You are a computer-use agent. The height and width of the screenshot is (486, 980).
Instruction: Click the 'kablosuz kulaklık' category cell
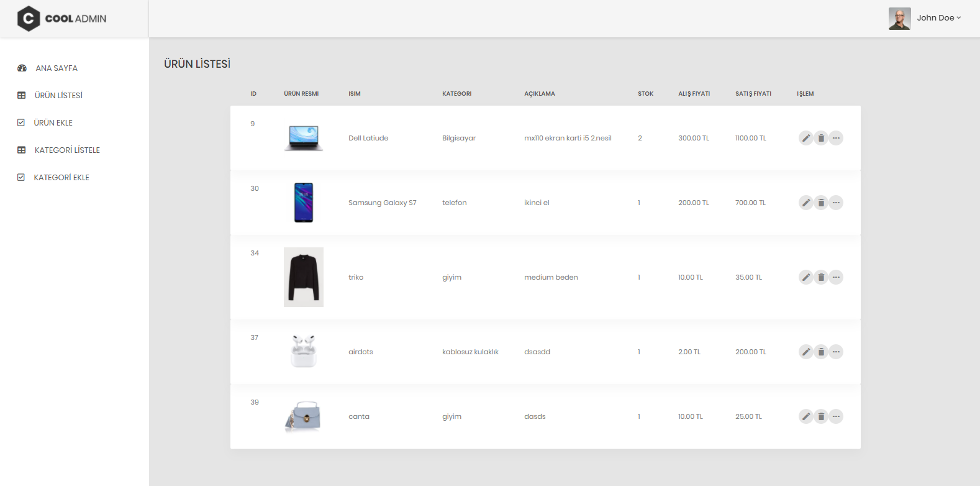click(471, 352)
